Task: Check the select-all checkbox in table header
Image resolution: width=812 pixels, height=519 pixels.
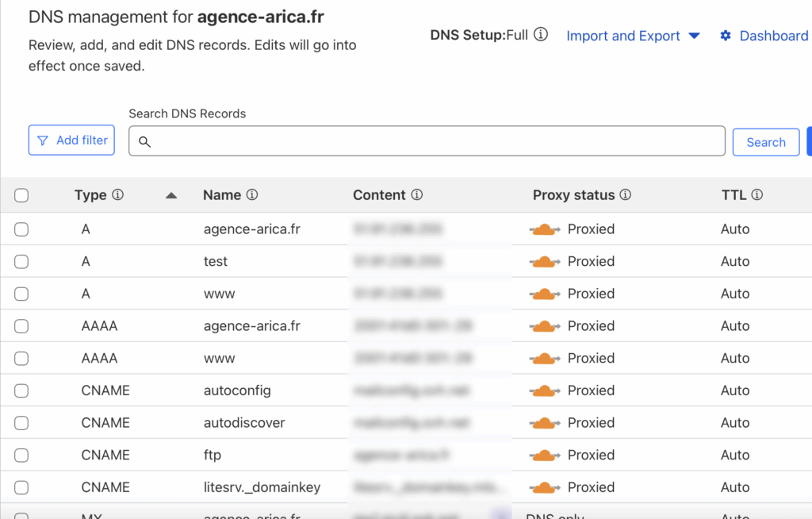Action: 21,196
